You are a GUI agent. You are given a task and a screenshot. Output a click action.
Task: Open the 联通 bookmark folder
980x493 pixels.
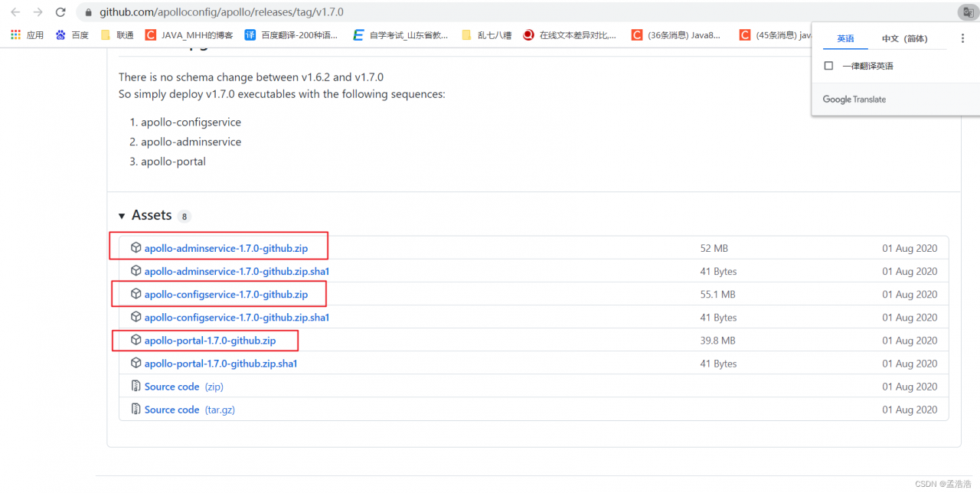[117, 34]
